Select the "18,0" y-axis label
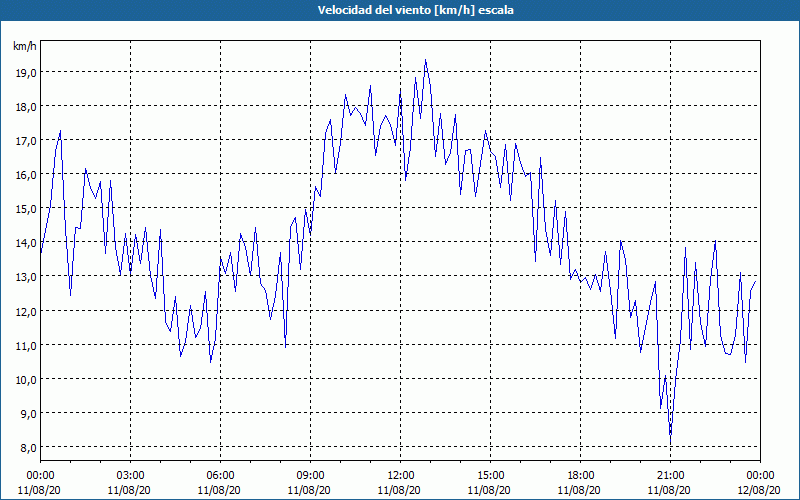The image size is (800, 500). pos(26,107)
